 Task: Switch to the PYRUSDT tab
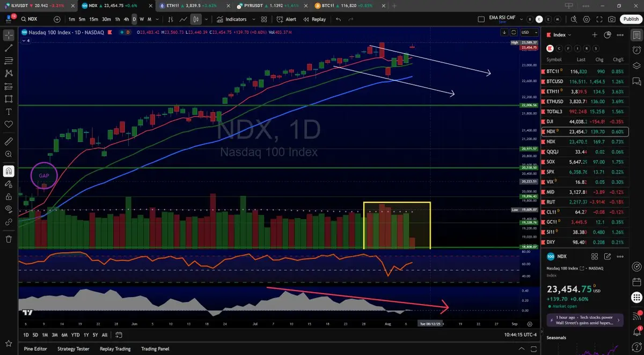[x=273, y=5]
